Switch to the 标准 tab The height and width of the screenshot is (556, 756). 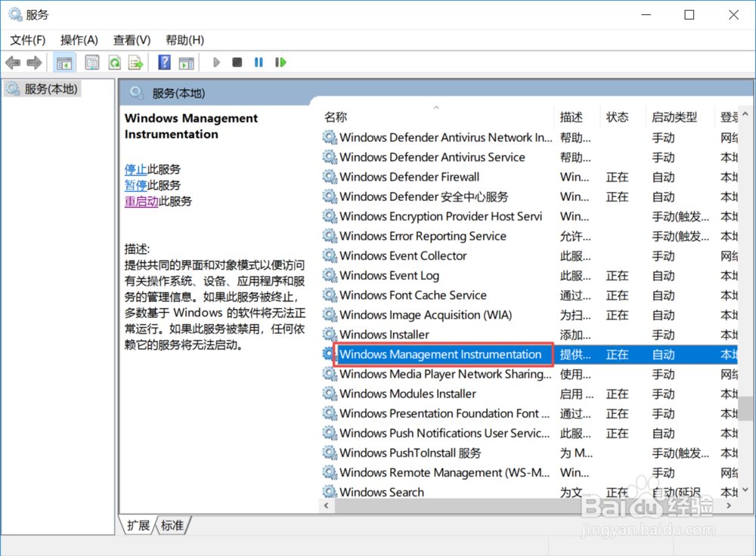click(x=172, y=525)
